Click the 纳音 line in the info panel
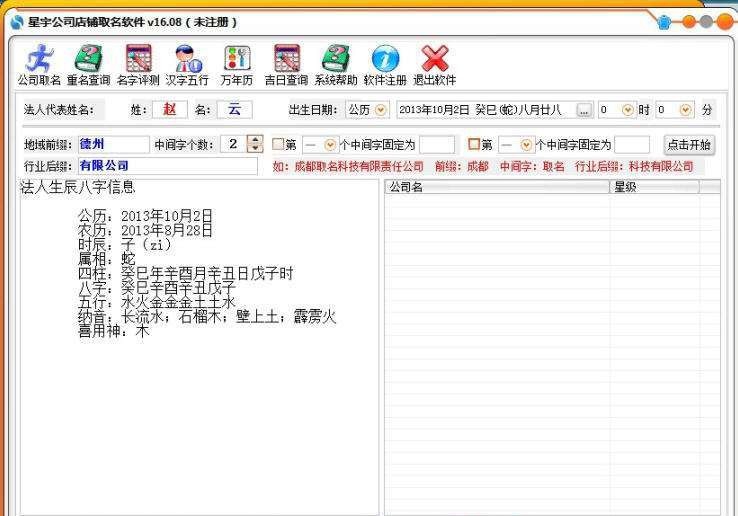 tap(207, 316)
